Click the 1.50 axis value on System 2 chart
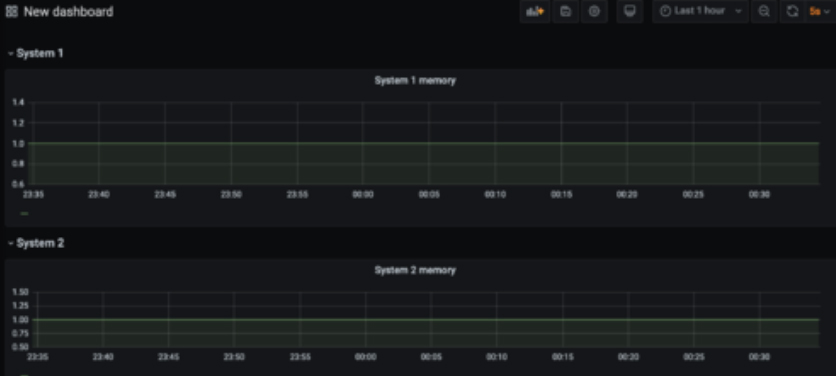836x376 pixels. coord(20,292)
